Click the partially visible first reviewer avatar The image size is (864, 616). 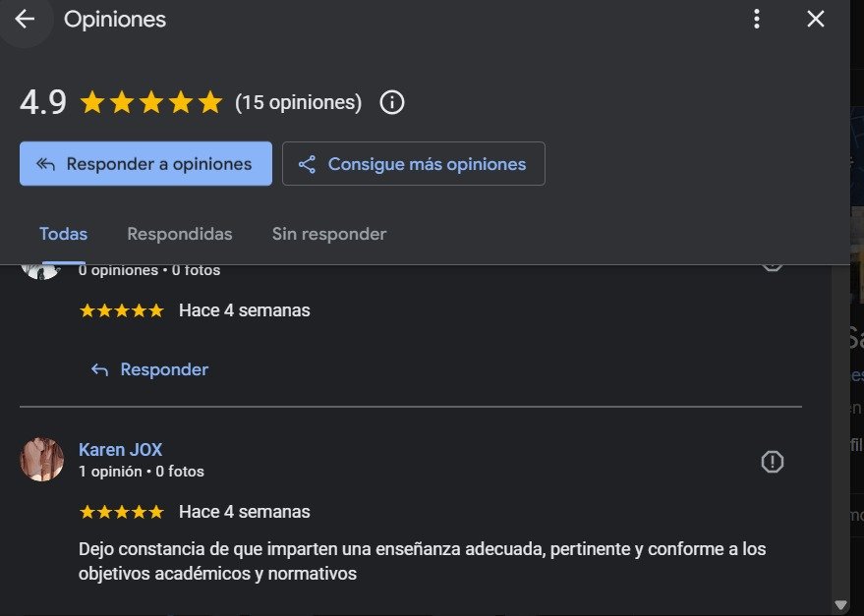(x=40, y=272)
